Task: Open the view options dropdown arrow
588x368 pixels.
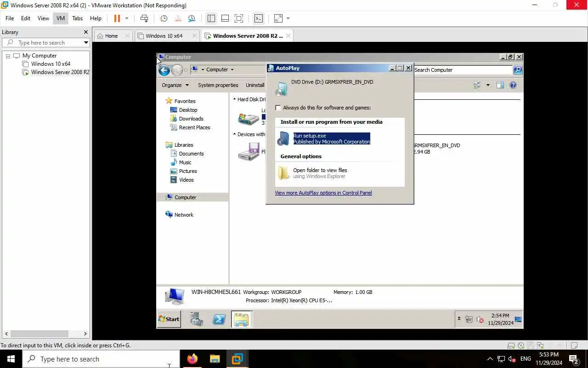Action: tap(488, 85)
